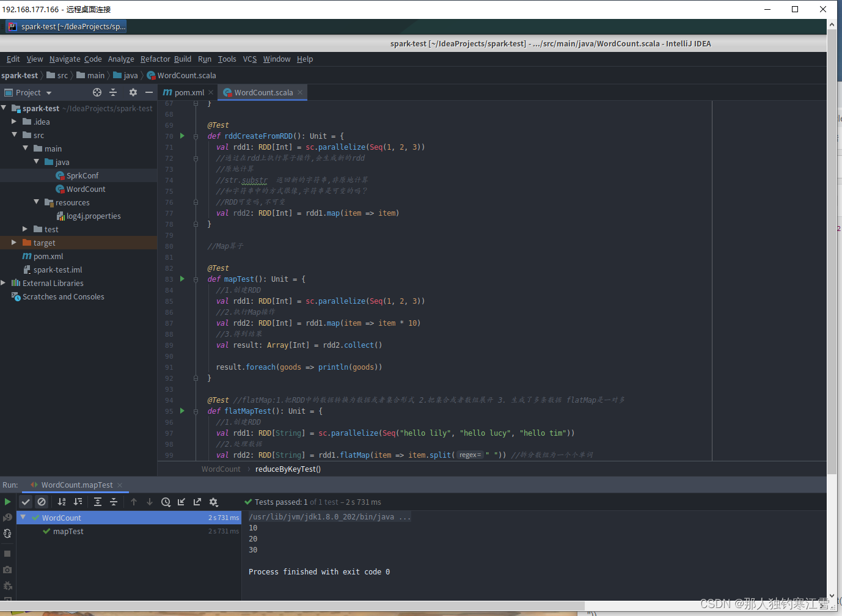Click java breadcrumb in navigation bar
The image size is (842, 616).
pyautogui.click(x=126, y=75)
